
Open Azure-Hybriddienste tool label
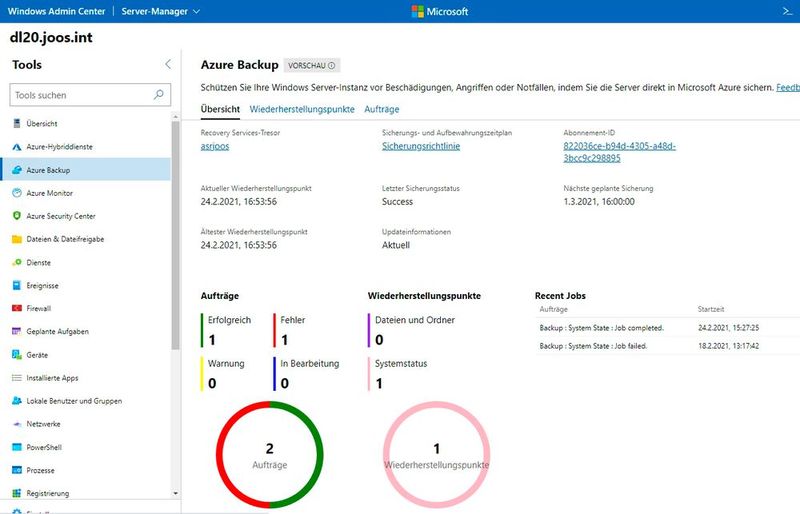pos(60,146)
